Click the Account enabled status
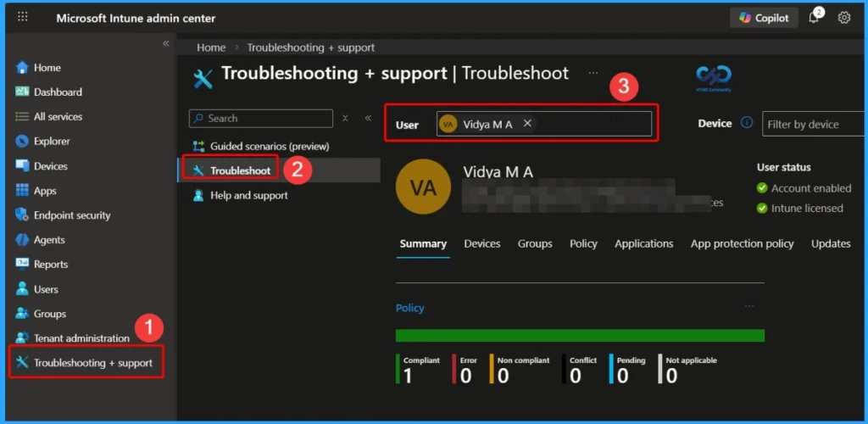This screenshot has width=868, height=424. (x=804, y=188)
